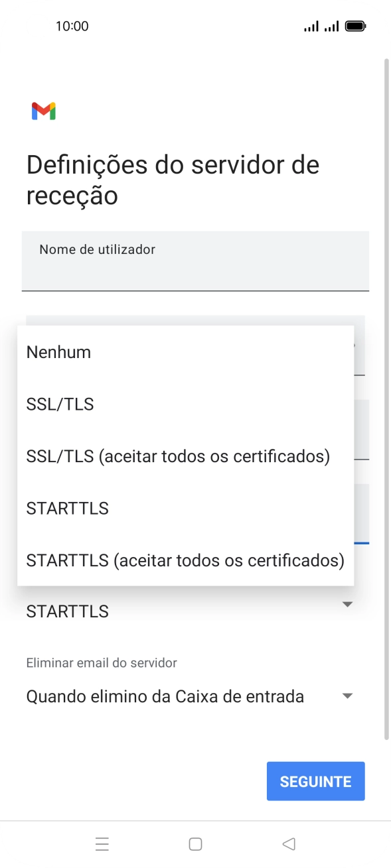The height and width of the screenshot is (868, 391).
Task: Click the Definições do servidor de receção heading
Action: [x=173, y=179]
